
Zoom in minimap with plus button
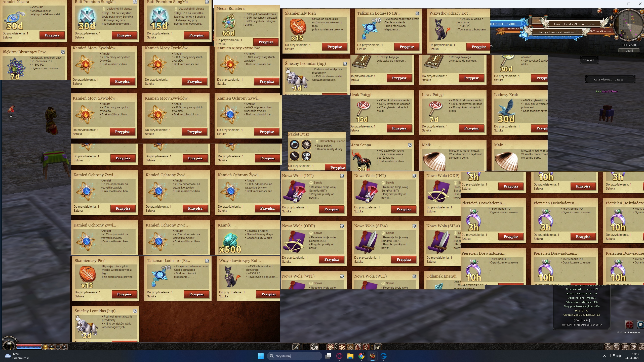(639, 39)
